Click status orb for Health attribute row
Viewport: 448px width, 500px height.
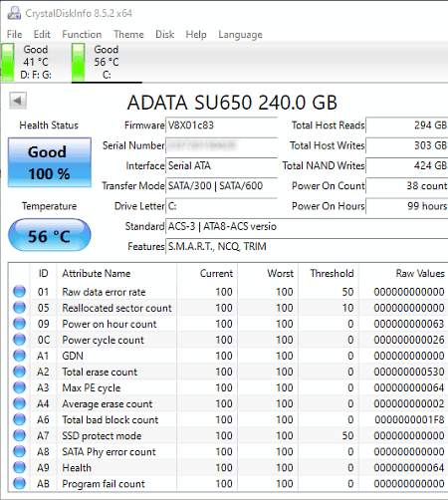[19, 467]
